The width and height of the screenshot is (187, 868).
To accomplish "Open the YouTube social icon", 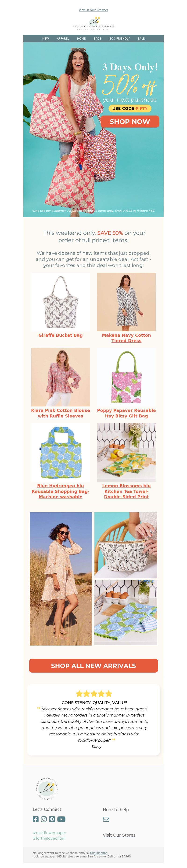I will point(61,819).
